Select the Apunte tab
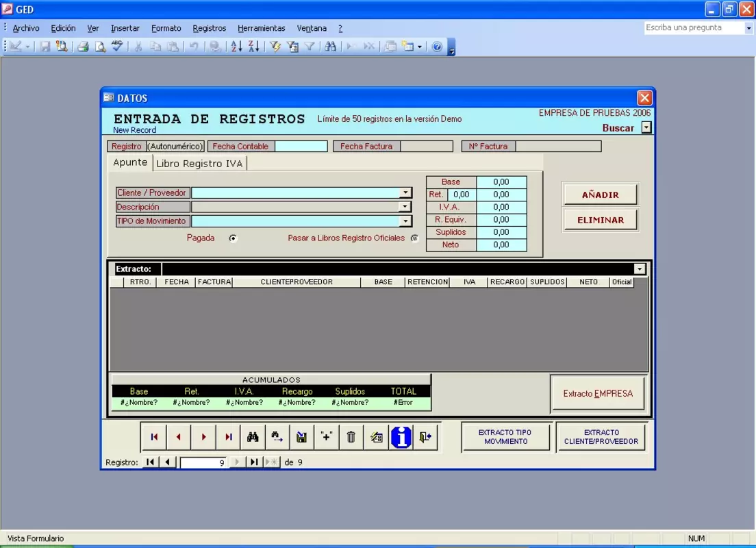Image resolution: width=756 pixels, height=548 pixels. (x=130, y=162)
